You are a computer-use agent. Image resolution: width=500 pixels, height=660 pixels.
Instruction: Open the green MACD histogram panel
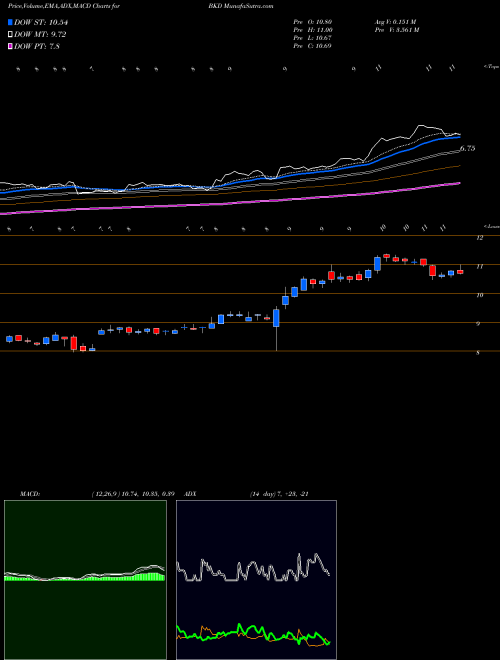point(85,580)
